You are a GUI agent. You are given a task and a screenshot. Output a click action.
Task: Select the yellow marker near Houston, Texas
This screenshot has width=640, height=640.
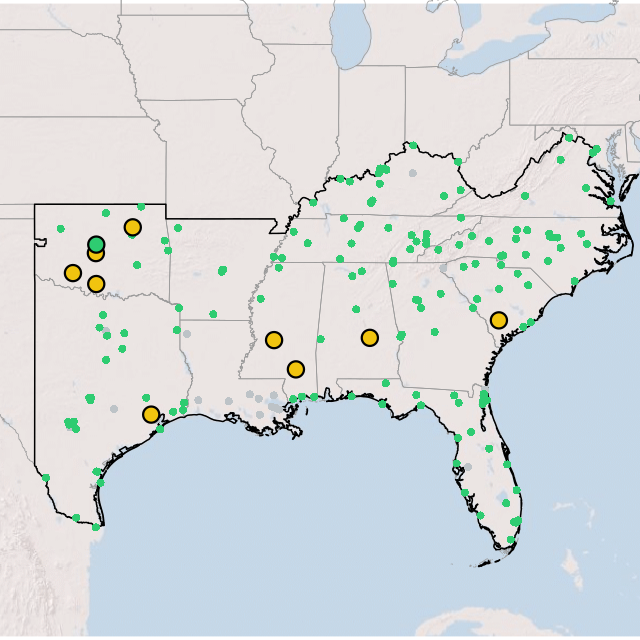[151, 414]
